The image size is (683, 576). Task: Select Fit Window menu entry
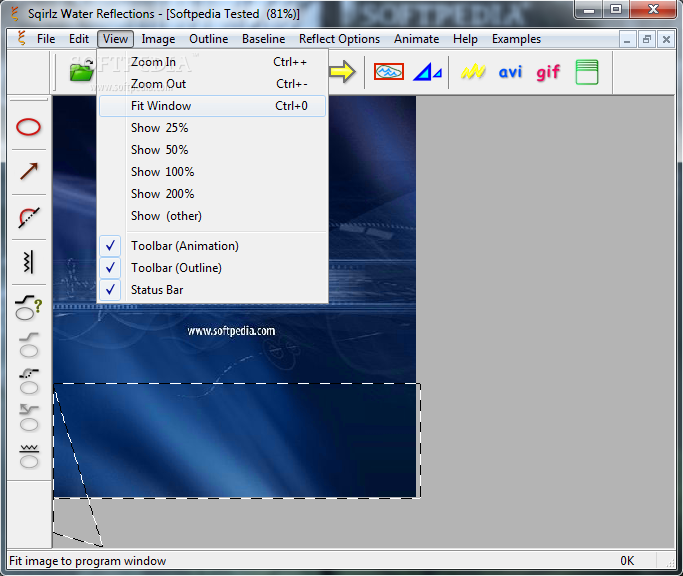pos(213,106)
